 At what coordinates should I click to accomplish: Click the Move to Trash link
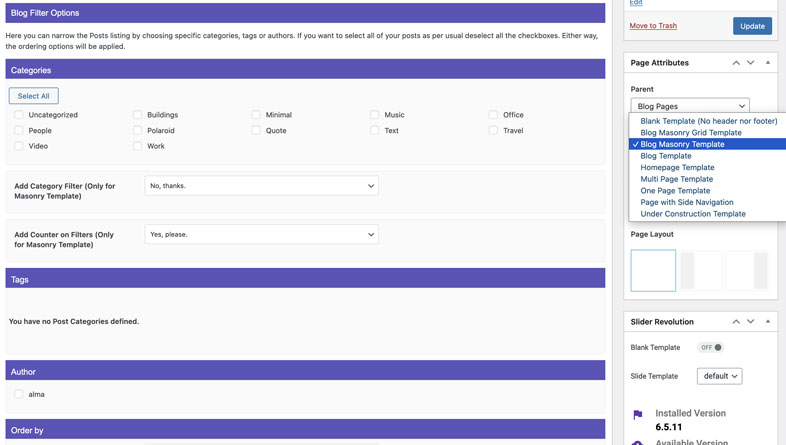tap(653, 26)
